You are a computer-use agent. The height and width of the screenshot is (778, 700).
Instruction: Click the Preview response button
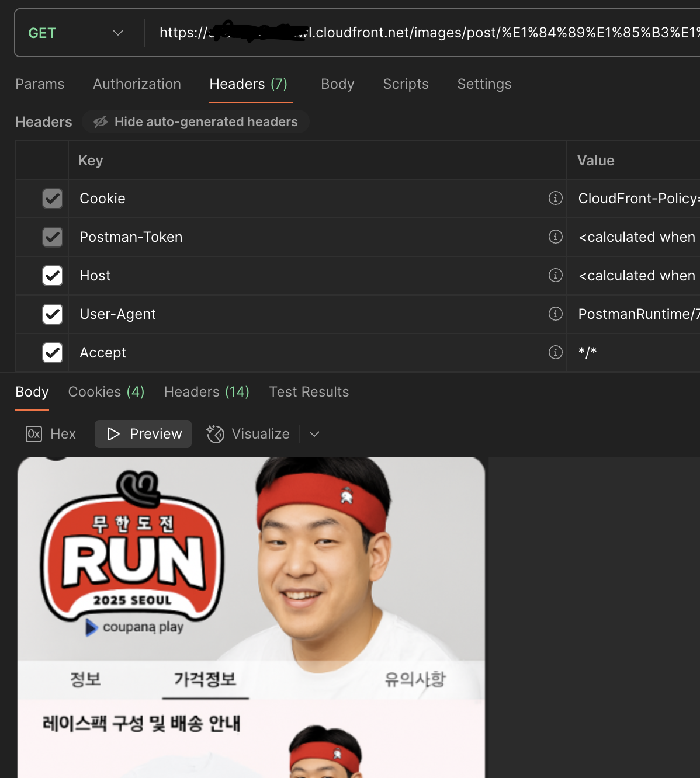click(x=143, y=434)
